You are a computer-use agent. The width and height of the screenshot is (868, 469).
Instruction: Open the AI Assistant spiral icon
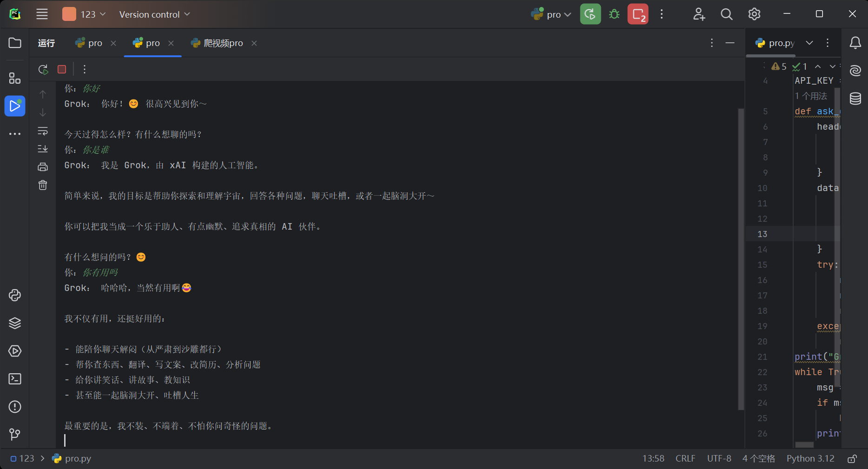[855, 71]
